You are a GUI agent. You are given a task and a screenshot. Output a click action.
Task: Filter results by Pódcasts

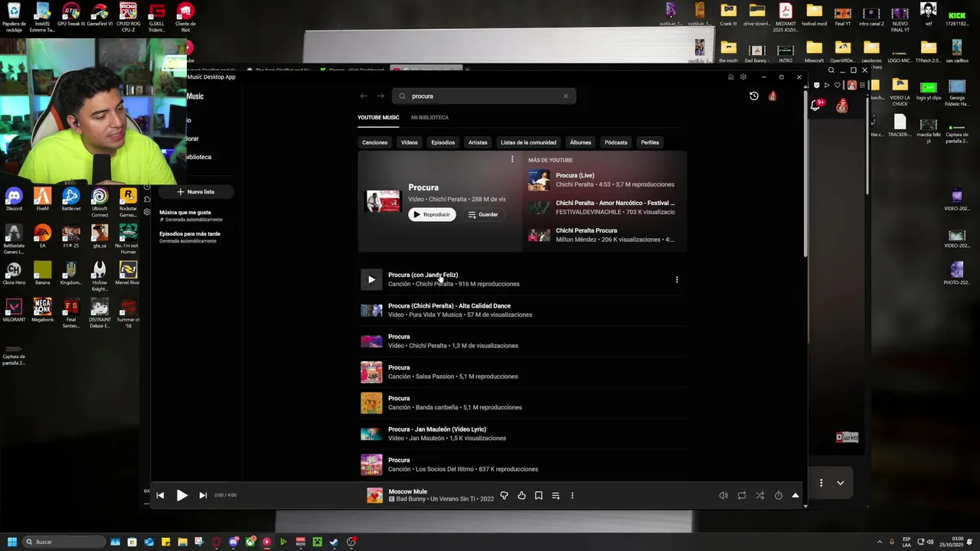click(616, 142)
